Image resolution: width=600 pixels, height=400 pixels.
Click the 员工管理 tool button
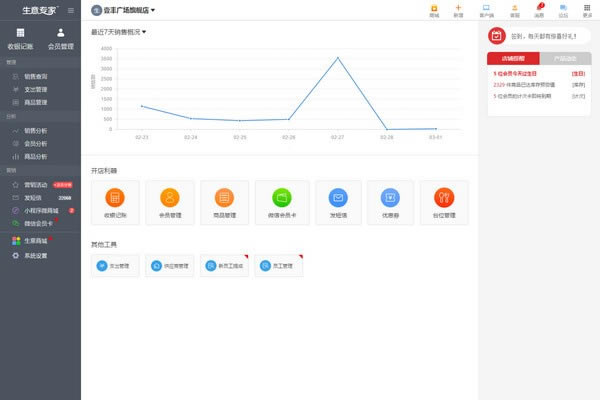(280, 266)
